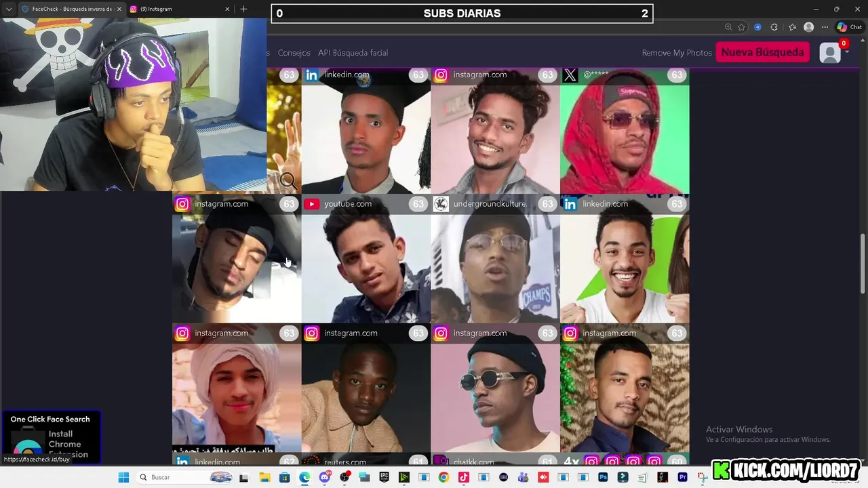
Task: Open Photoshop from the taskbar
Action: click(x=603, y=477)
